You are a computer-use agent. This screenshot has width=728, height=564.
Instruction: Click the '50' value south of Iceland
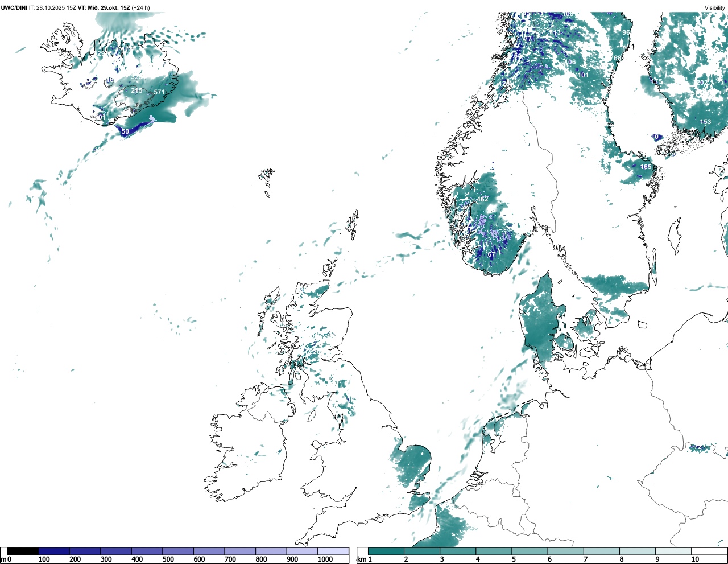[125, 131]
